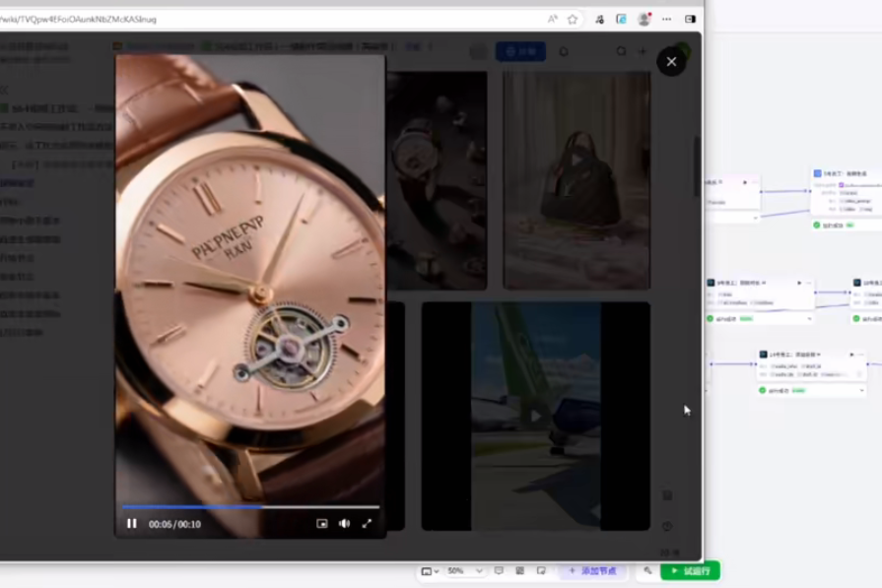Viewport: 882px width, 588px height.
Task: Open title dropdown of the middle workflow node
Action: tap(764, 283)
